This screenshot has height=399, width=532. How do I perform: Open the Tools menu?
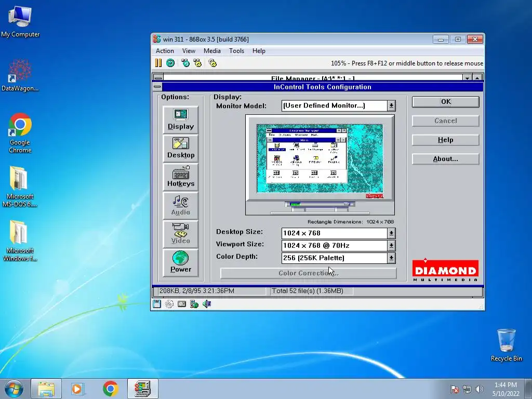tap(236, 51)
